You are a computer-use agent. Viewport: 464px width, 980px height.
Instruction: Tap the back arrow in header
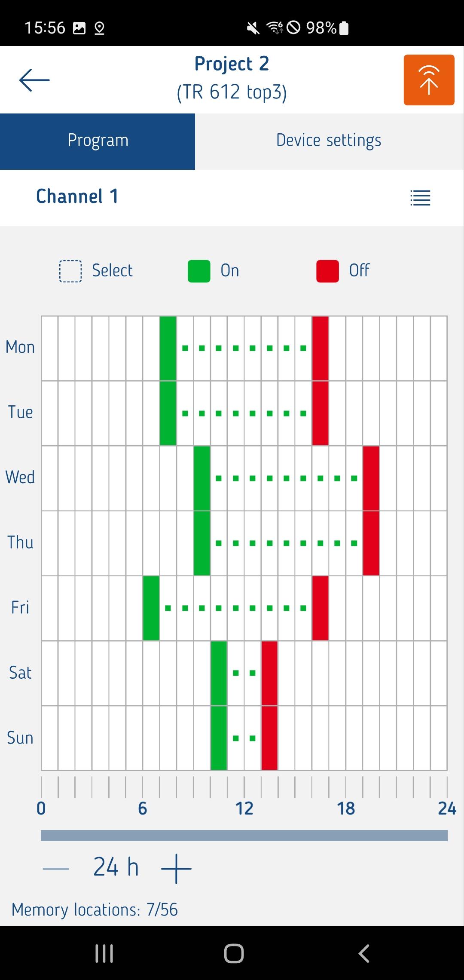click(34, 80)
